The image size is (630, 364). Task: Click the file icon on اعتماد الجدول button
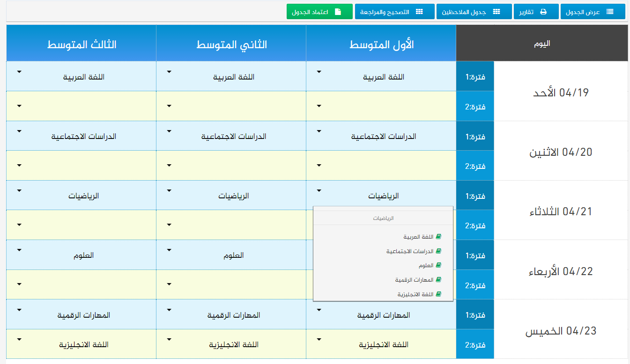coord(338,12)
